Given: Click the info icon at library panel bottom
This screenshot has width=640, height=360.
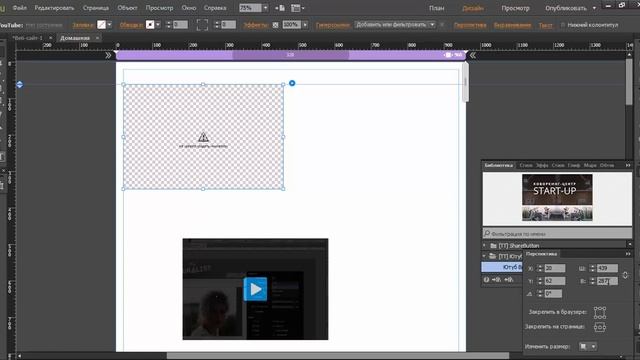Looking at the screenshot, I should [x=486, y=280].
